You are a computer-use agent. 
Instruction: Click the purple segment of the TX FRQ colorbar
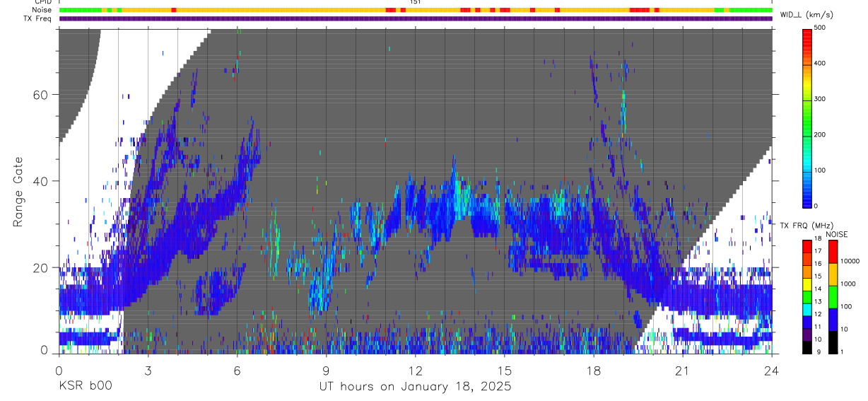pos(807,335)
